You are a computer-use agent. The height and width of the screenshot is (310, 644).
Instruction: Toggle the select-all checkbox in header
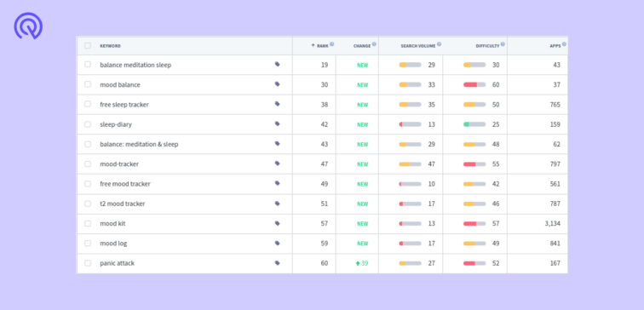88,46
